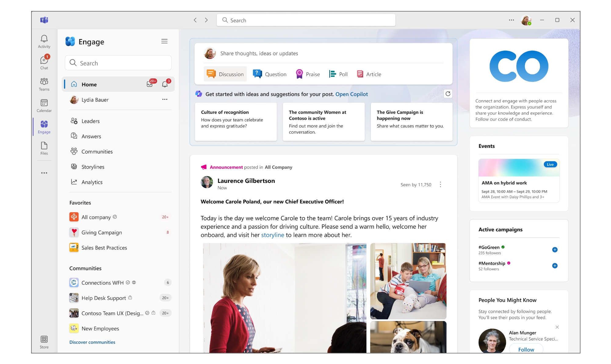Screen dimensions: 611x364
Task: Follow Alan Munger
Action: (526, 349)
